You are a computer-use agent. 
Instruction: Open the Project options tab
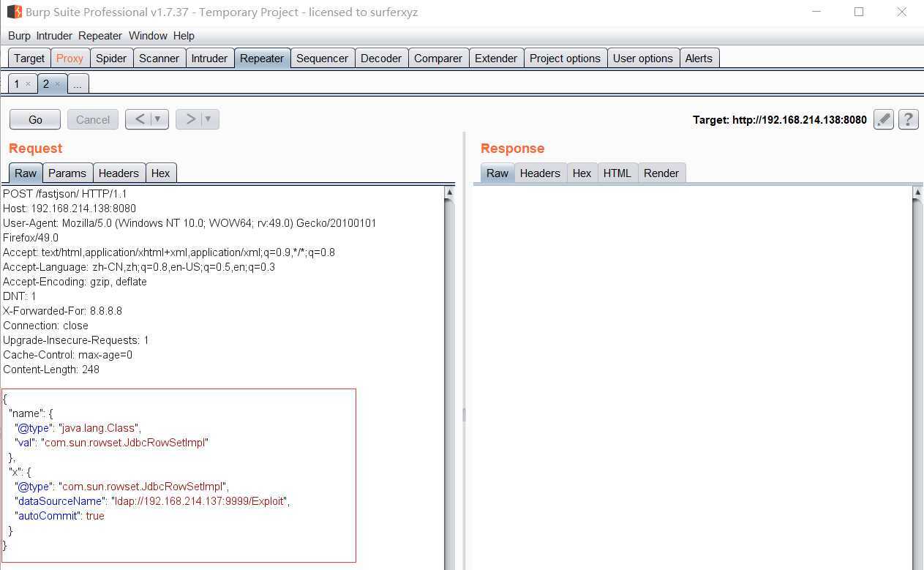point(565,59)
